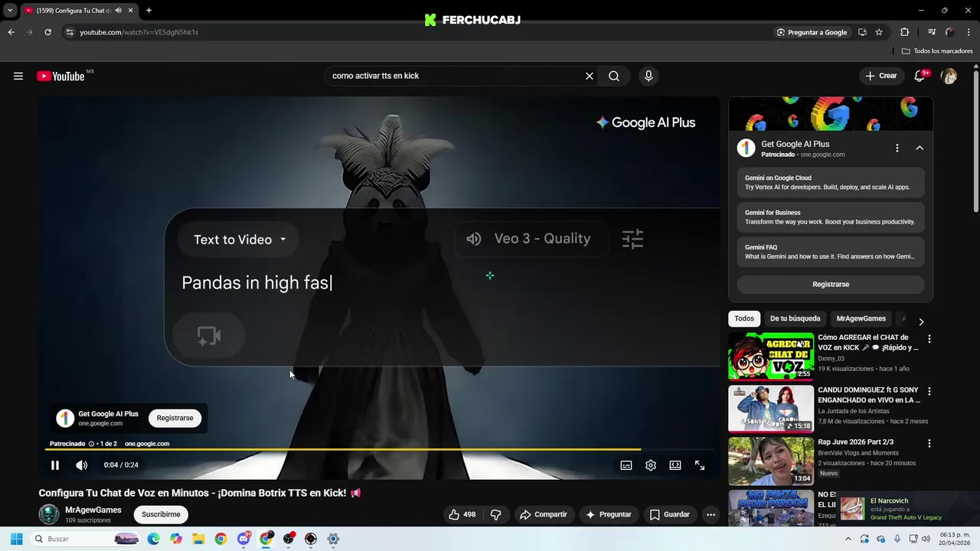Open the one.google.com ad link in the player
The image size is (980, 551).
[x=147, y=444]
